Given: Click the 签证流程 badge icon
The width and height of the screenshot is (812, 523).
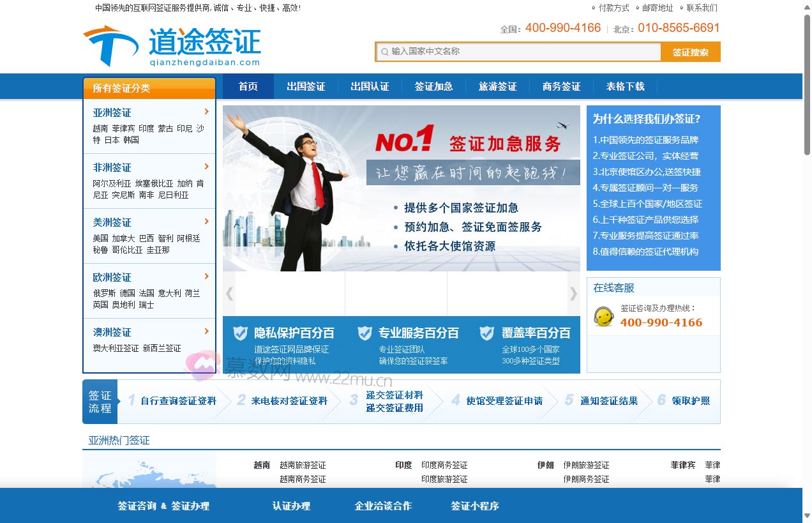Looking at the screenshot, I should pos(100,401).
